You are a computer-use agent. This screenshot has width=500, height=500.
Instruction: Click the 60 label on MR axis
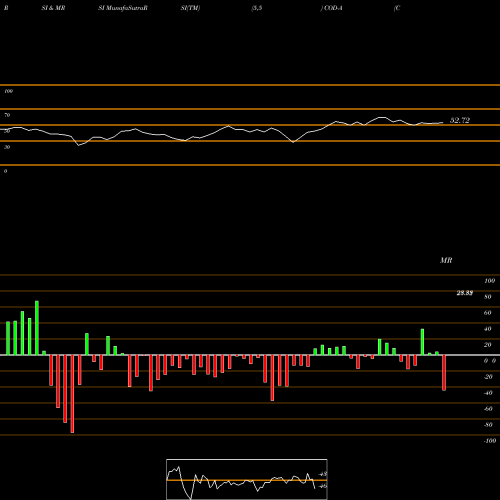coord(488,313)
